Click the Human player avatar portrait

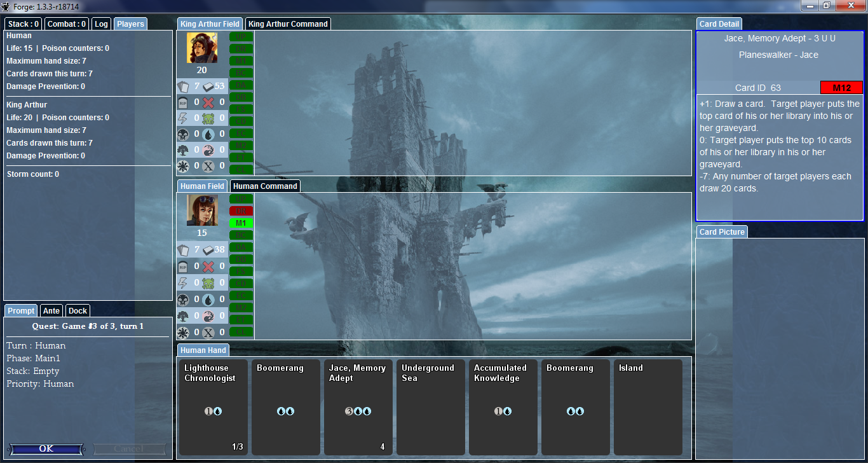point(202,211)
